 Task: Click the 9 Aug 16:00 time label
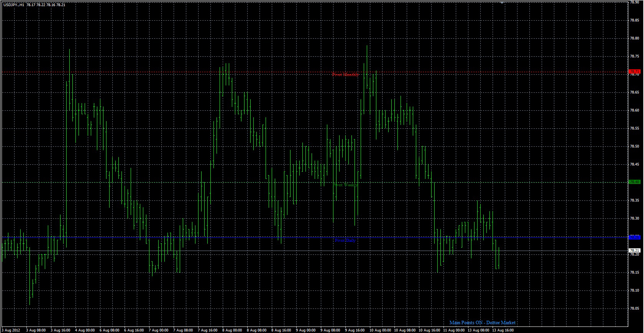[355, 330]
